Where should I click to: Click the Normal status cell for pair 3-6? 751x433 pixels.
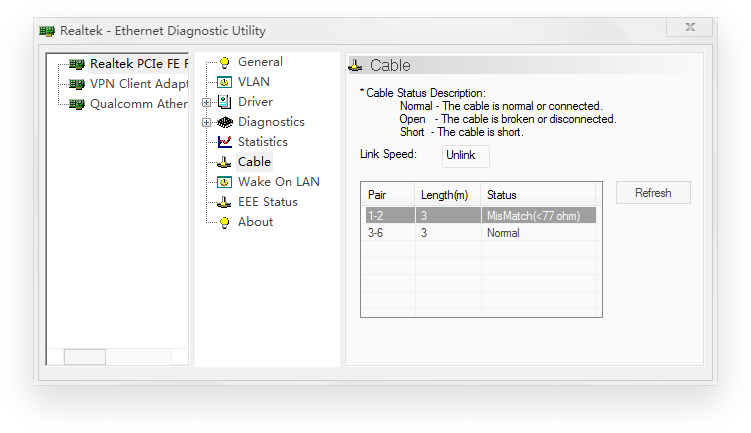(538, 233)
